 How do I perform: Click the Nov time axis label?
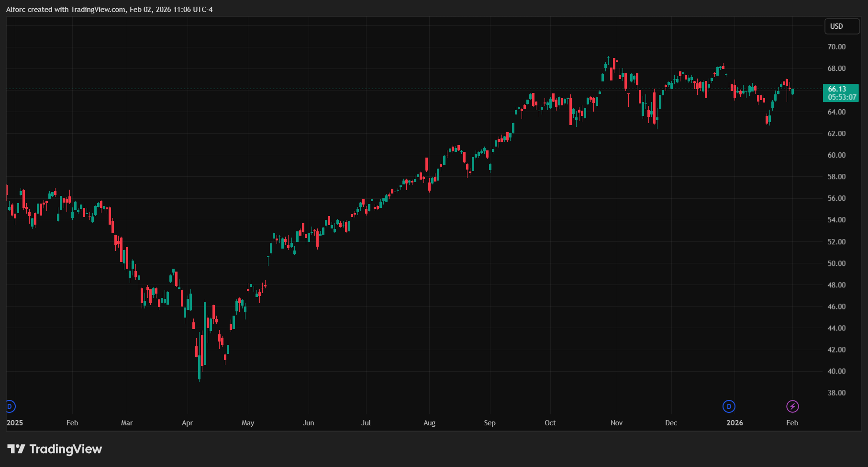pos(617,423)
